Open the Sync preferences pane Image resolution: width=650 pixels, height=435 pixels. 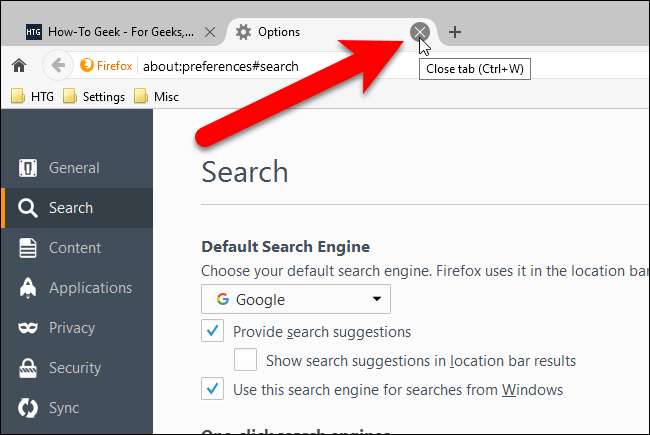click(x=64, y=408)
